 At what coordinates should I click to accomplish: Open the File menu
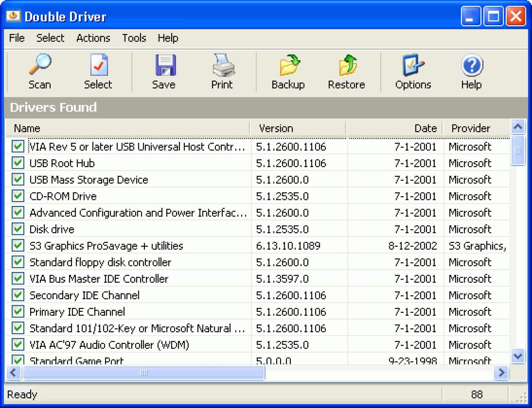pyautogui.click(x=16, y=39)
